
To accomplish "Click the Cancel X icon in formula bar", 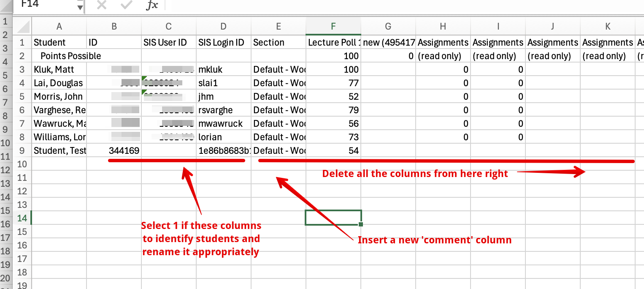I will (x=101, y=5).
